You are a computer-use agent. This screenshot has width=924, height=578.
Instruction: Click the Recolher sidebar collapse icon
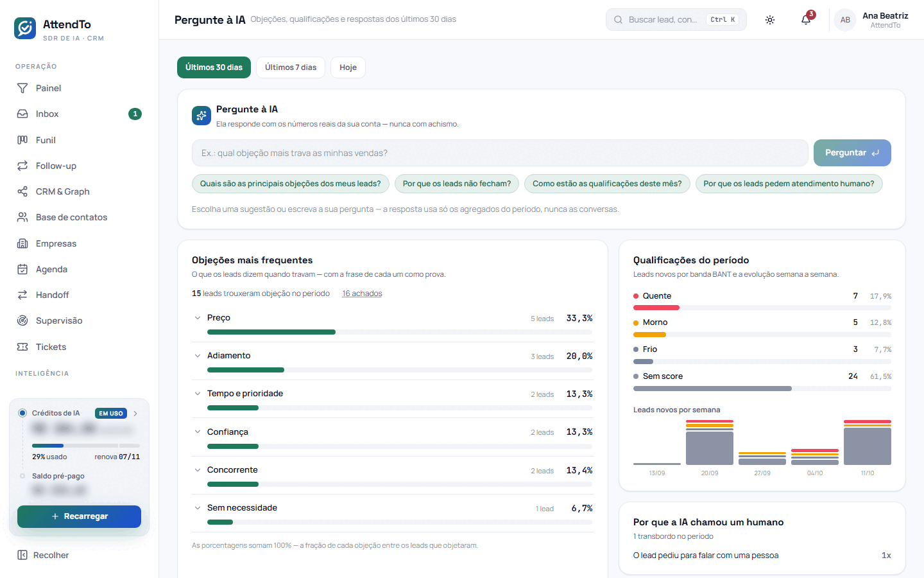(22, 555)
